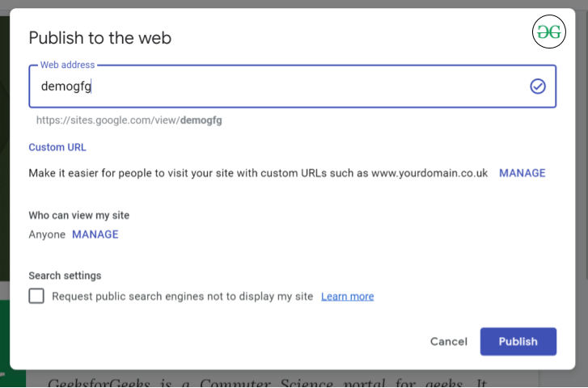Click the 'Publish to the web' dialog title
Image resolution: width=588 pixels, height=388 pixels.
[99, 38]
